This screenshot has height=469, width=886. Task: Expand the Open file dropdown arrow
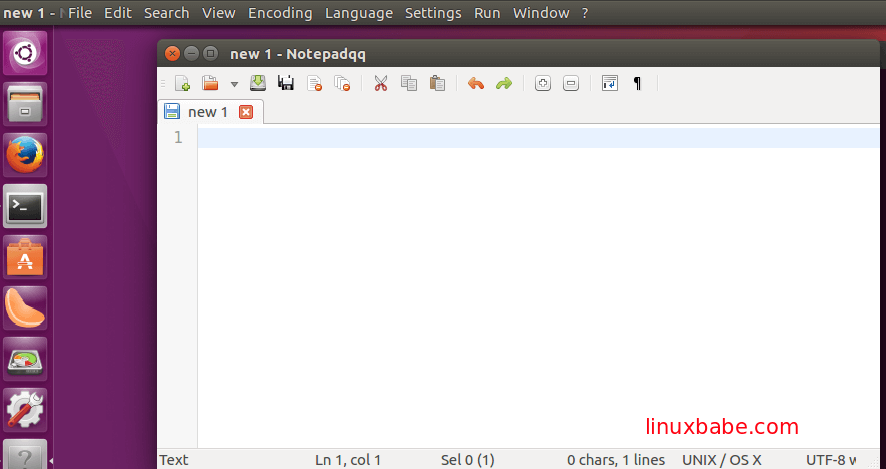click(234, 85)
